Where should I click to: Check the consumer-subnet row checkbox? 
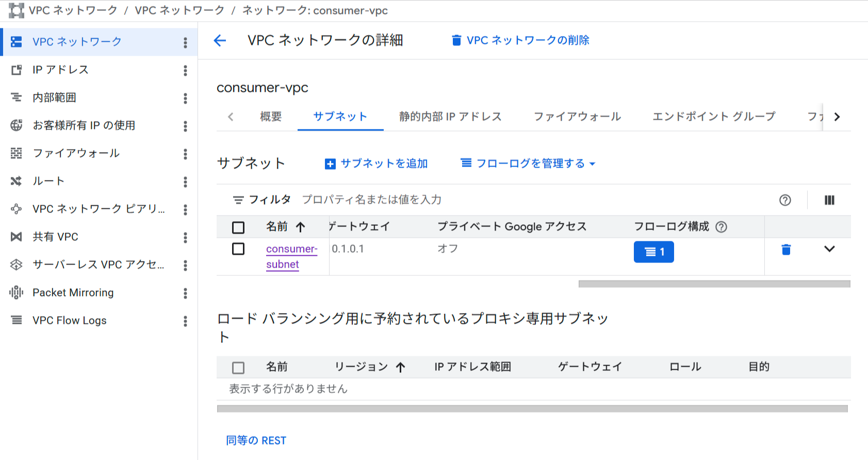238,249
